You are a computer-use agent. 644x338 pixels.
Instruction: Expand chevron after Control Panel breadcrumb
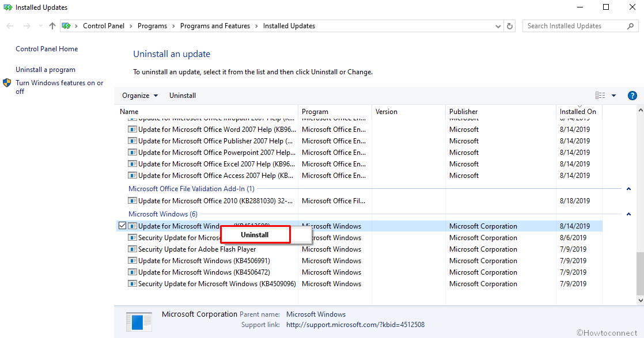point(131,26)
